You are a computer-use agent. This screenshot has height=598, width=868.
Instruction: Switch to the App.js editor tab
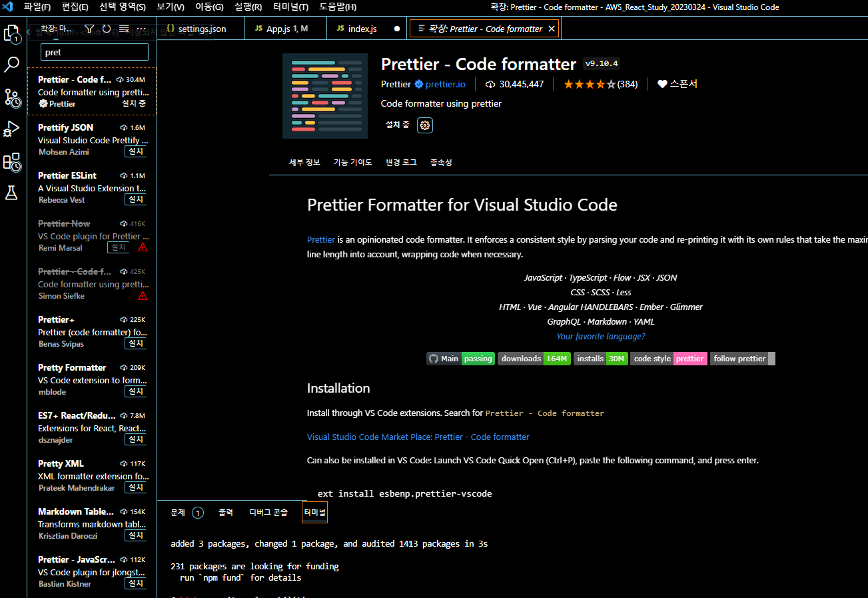pos(286,29)
